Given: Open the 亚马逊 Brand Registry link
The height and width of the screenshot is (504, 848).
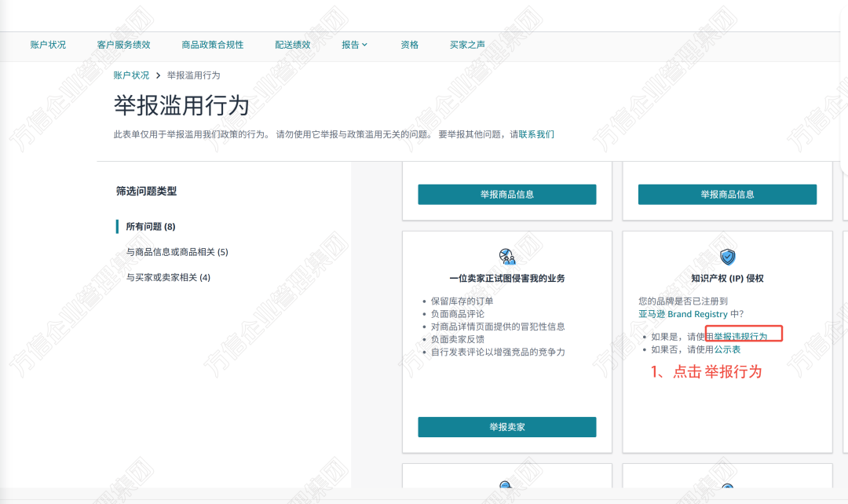Looking at the screenshot, I should [683, 314].
